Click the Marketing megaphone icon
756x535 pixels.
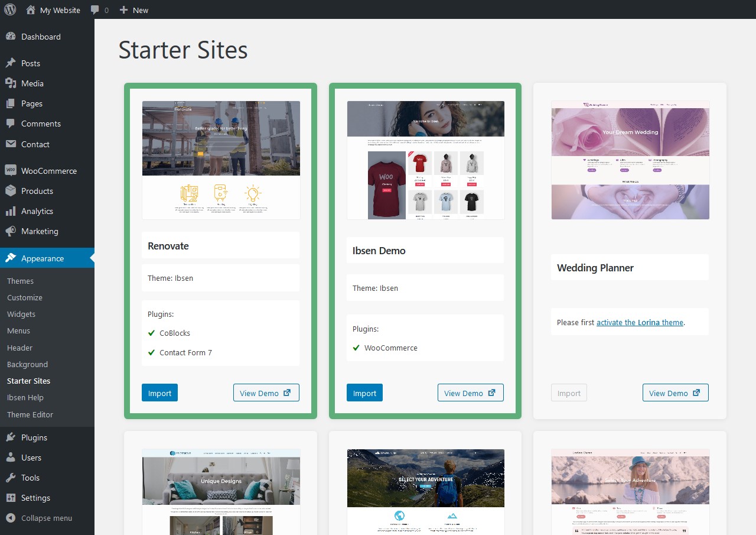(x=11, y=231)
